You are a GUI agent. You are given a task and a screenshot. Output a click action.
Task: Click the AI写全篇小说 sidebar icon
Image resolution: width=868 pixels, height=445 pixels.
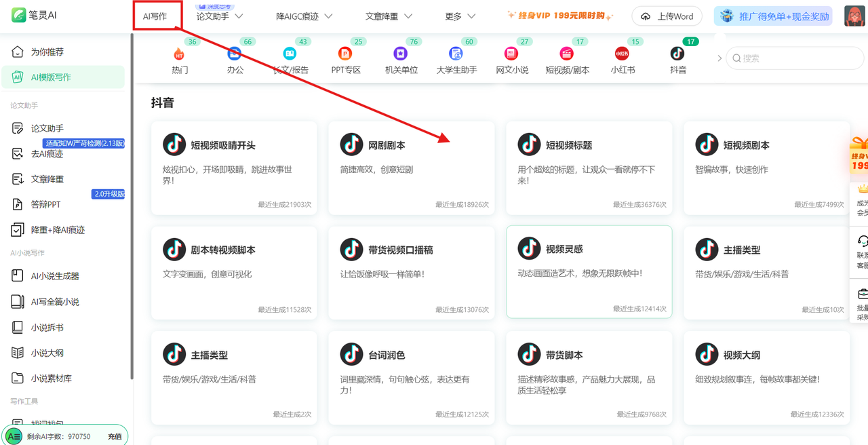pyautogui.click(x=18, y=302)
